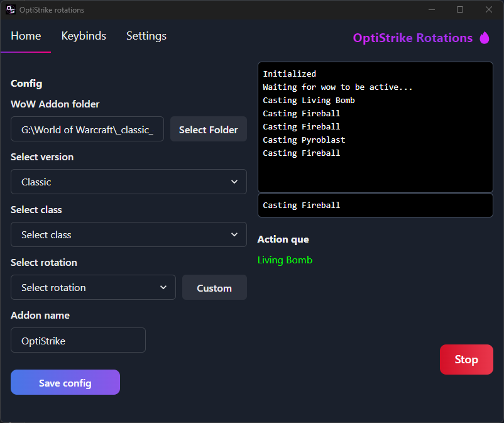Open the Select class dropdown
Image resolution: width=504 pixels, height=423 pixels.
129,234
